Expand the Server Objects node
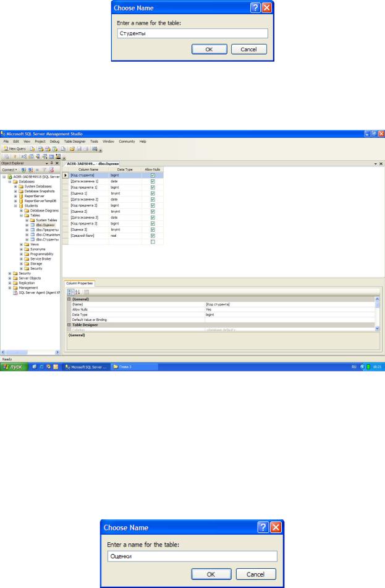 pyautogui.click(x=10, y=278)
